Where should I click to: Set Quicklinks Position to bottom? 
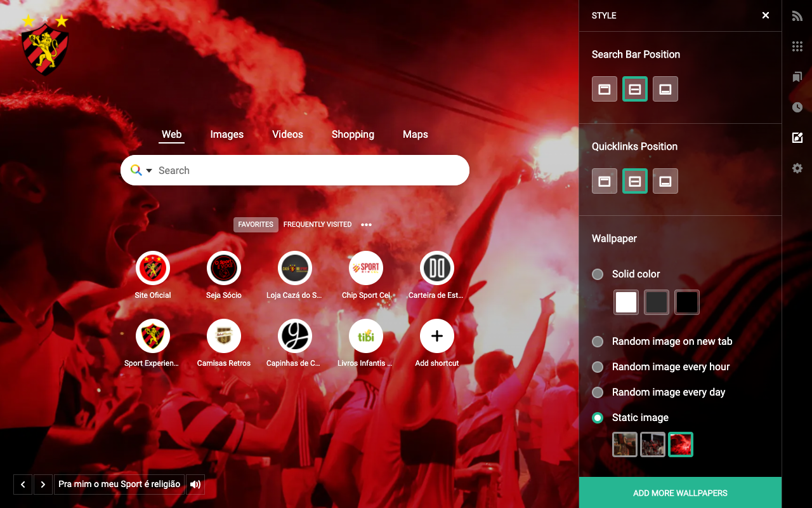pos(665,181)
